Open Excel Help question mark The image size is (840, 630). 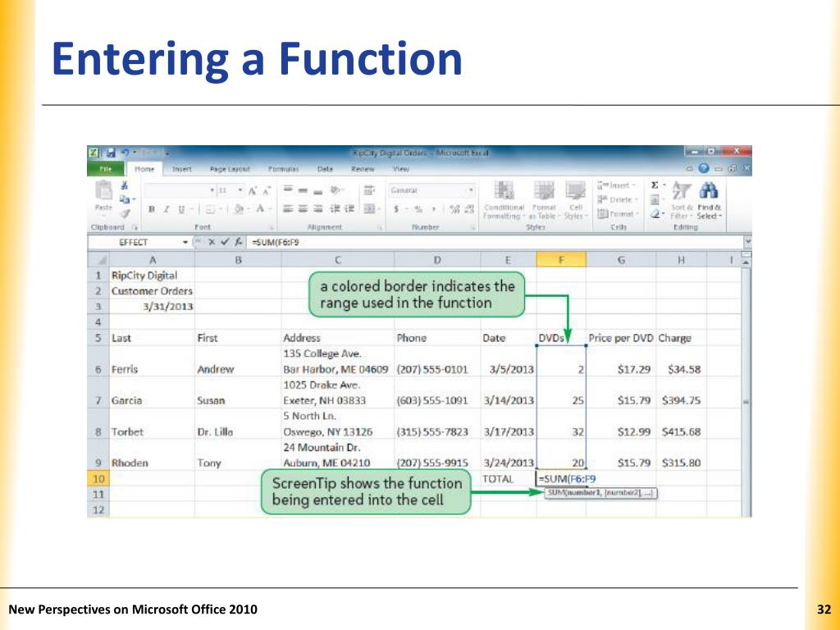coord(704,168)
